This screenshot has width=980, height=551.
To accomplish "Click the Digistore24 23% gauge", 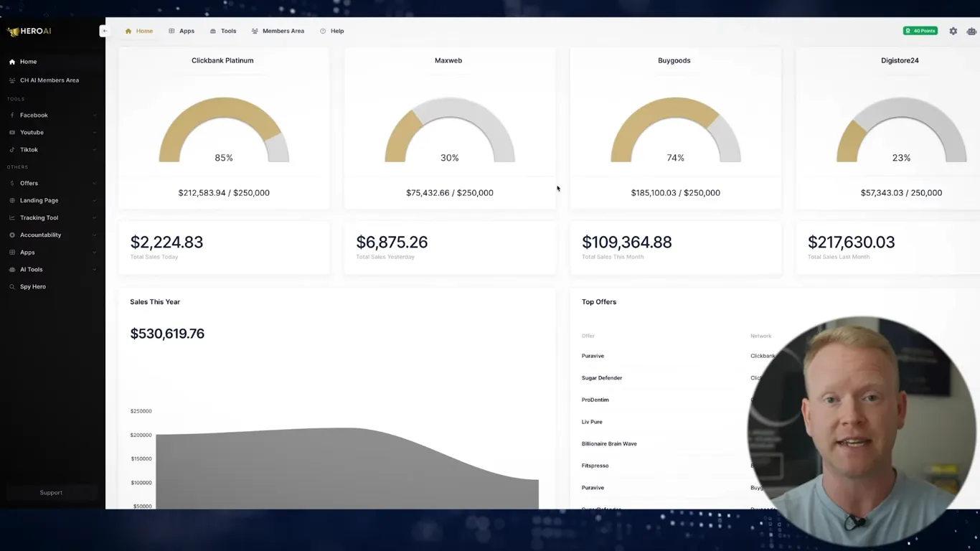I will tap(901, 130).
